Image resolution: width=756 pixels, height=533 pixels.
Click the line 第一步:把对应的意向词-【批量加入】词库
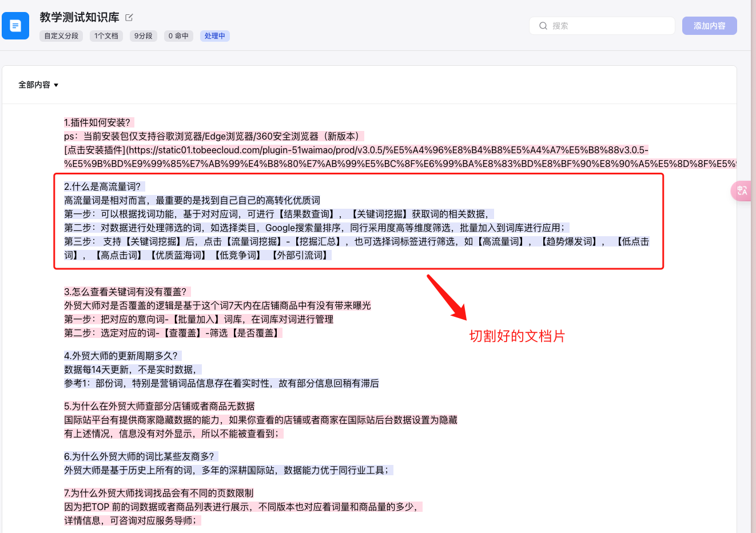point(199,319)
